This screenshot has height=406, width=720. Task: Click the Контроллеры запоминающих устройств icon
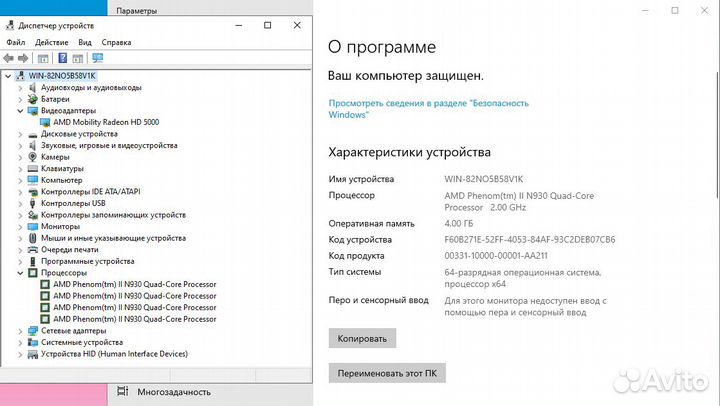pyautogui.click(x=33, y=215)
